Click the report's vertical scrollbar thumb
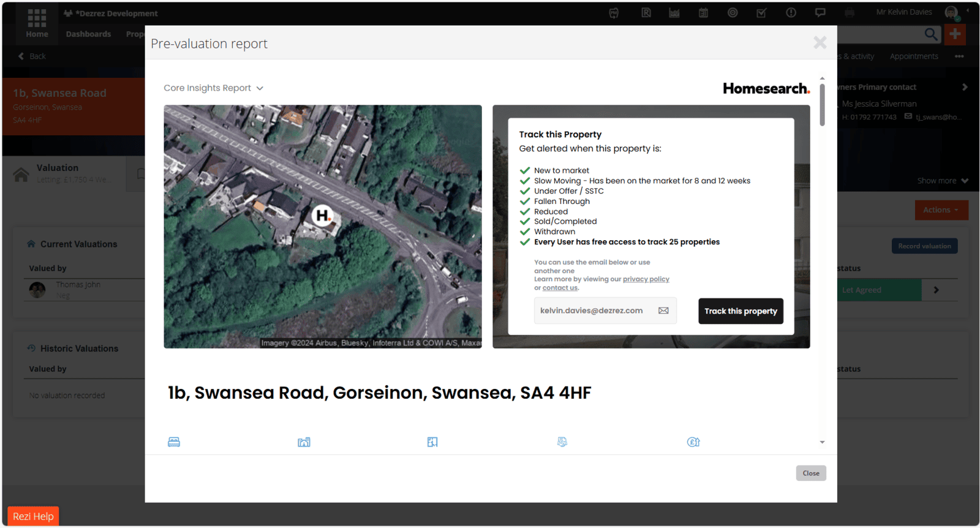 (822, 104)
